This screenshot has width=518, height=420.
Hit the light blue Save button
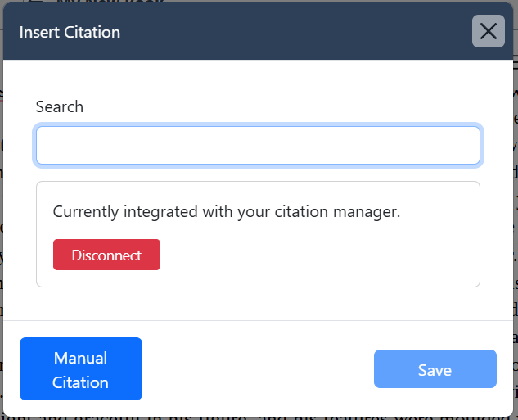tap(435, 369)
